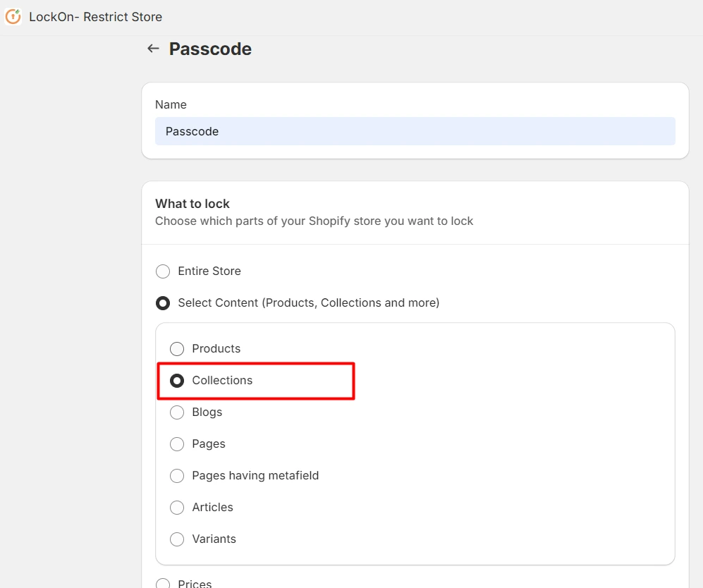703x588 pixels.
Task: Choose Select Content radio option
Action: pos(163,303)
